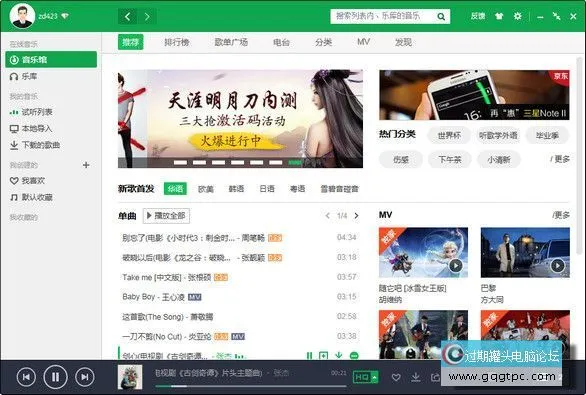Open the 听歌学外语 category tag
Screen dimensions: 586x395
tap(498, 135)
